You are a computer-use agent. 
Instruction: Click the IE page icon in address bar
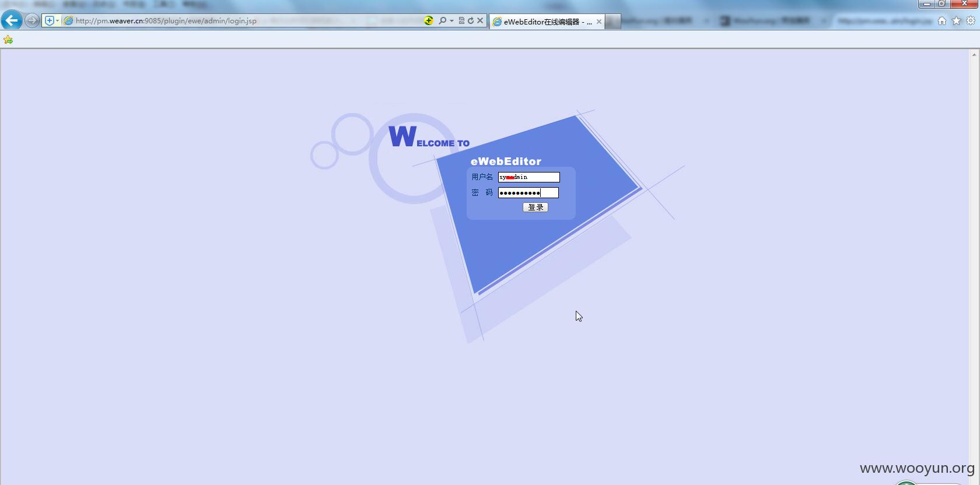pos(68,20)
